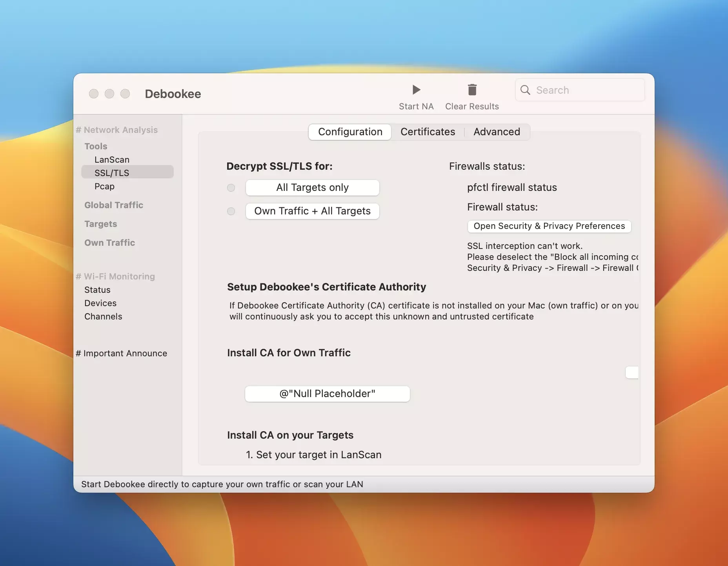Image resolution: width=728 pixels, height=566 pixels.
Task: Show the Wi-Fi Monitoring Status page
Action: 97,290
